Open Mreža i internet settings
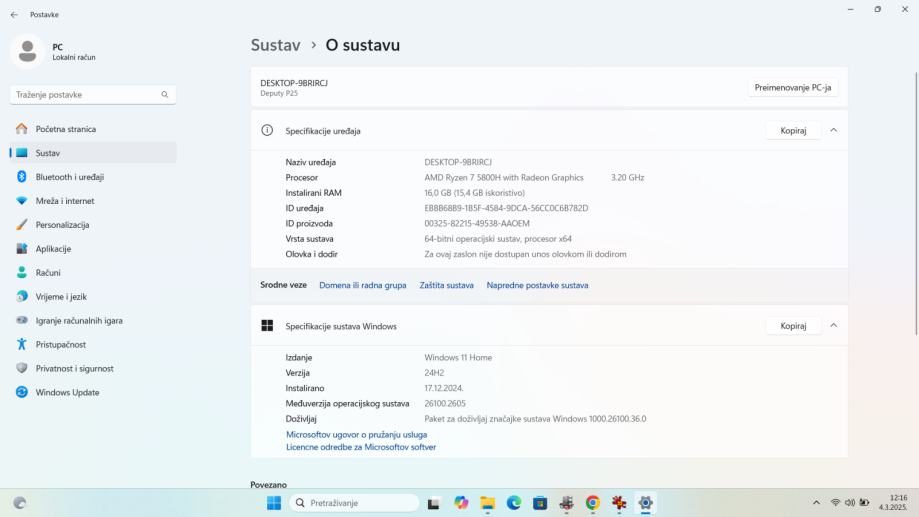 (x=93, y=201)
